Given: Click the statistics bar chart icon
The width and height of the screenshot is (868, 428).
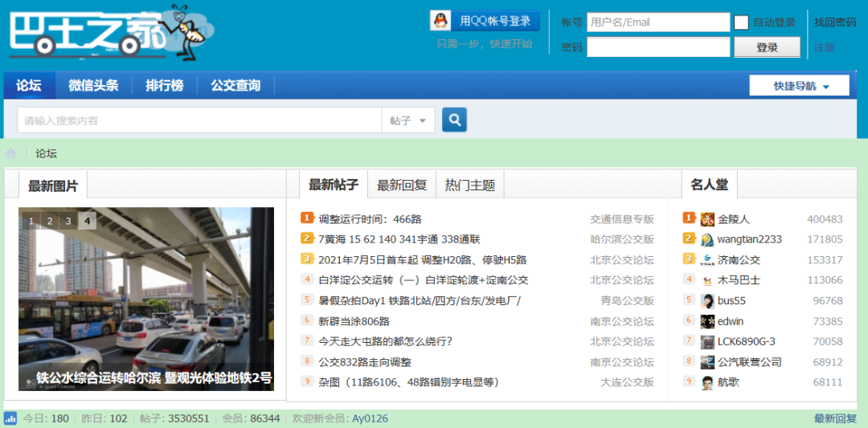Looking at the screenshot, I should pyautogui.click(x=10, y=418).
